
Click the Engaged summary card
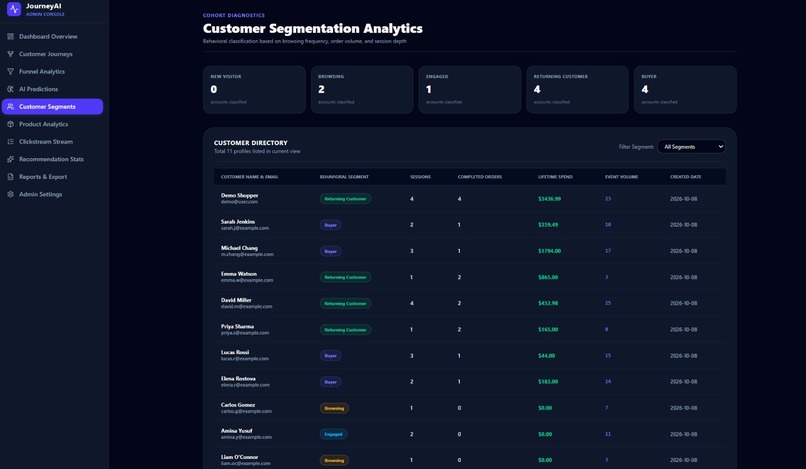pyautogui.click(x=470, y=89)
